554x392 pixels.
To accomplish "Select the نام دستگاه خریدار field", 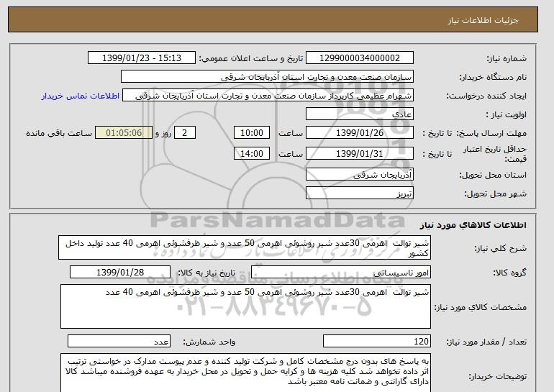I will pos(267,77).
